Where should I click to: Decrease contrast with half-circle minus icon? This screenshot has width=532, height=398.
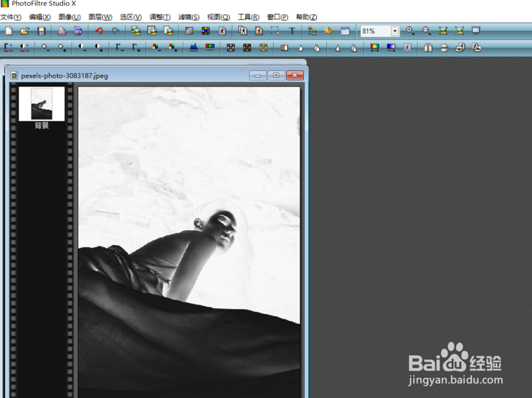82,48
